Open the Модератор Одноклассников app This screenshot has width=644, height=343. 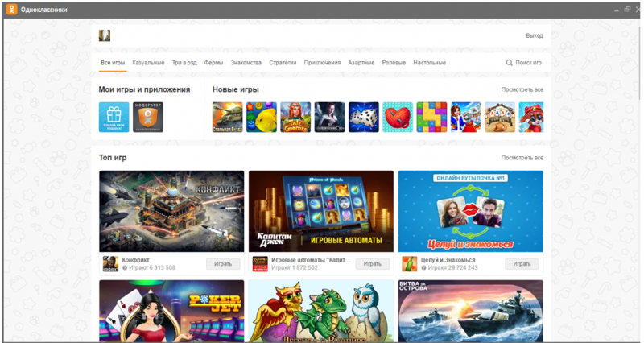[x=148, y=117]
